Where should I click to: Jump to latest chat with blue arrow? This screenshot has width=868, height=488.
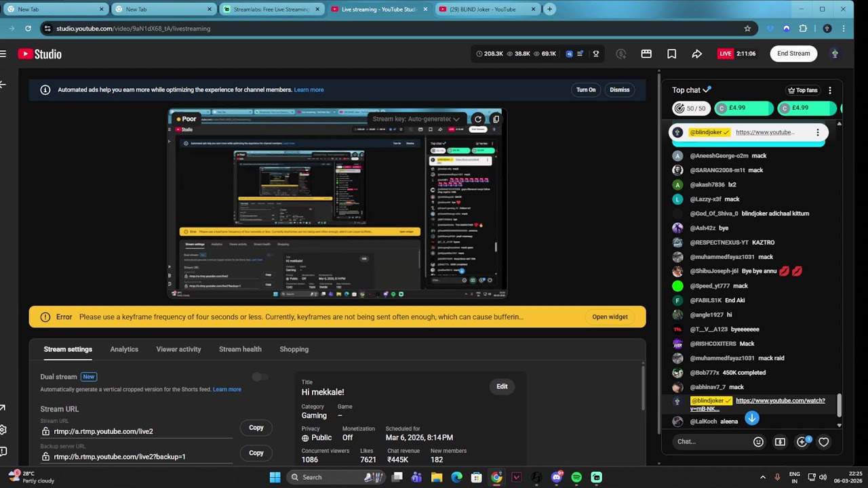point(752,418)
